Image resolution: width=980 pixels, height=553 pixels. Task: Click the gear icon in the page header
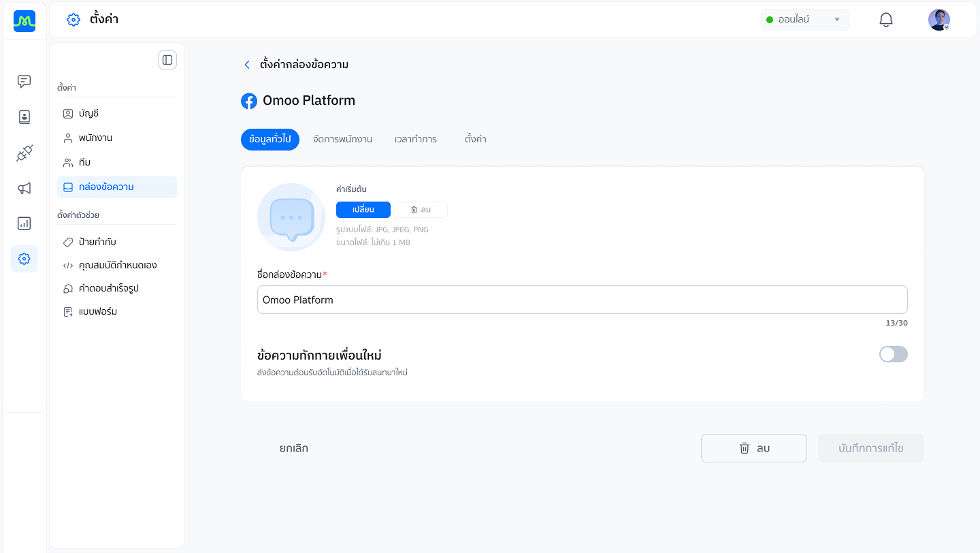pos(73,20)
